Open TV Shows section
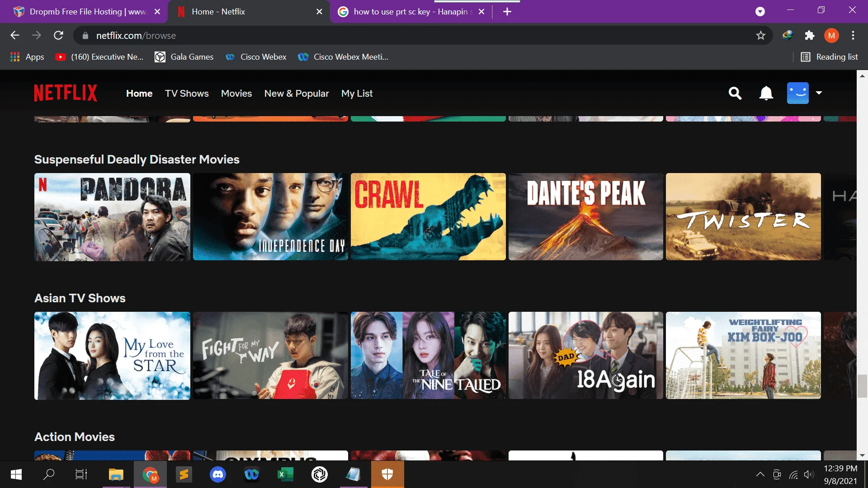This screenshot has width=868, height=488. 187,94
